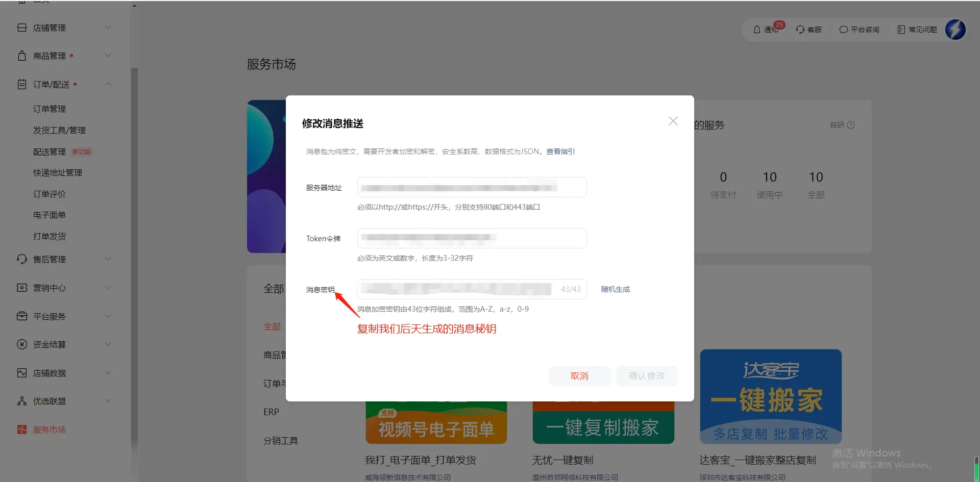Screen dimensions: 980x482
Task: Expand the 资金结算 menu chevron
Action: 108,344
